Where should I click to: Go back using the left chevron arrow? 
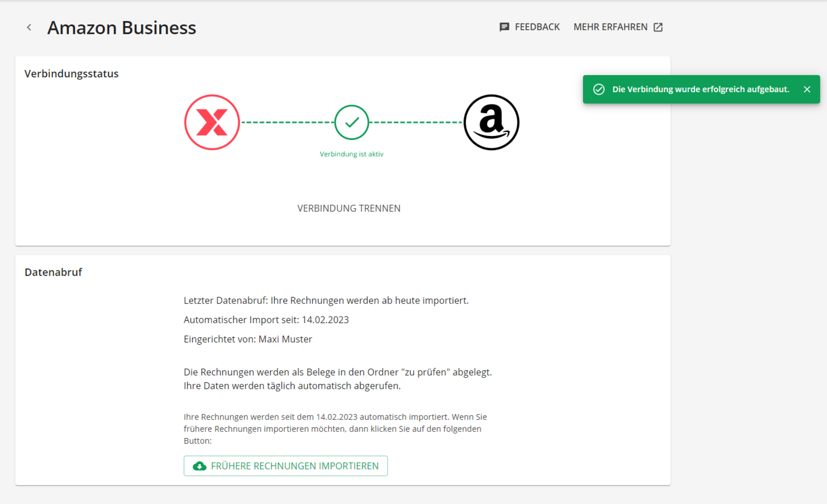29,28
